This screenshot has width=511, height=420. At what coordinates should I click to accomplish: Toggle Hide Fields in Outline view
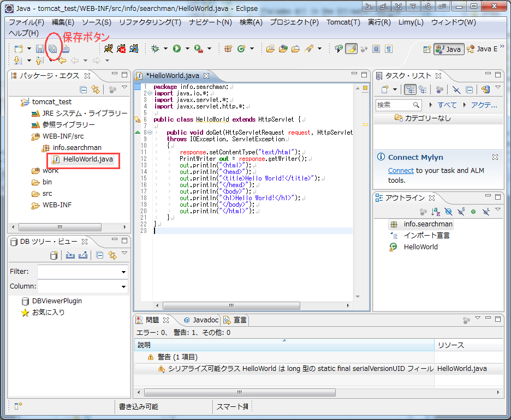(448, 212)
